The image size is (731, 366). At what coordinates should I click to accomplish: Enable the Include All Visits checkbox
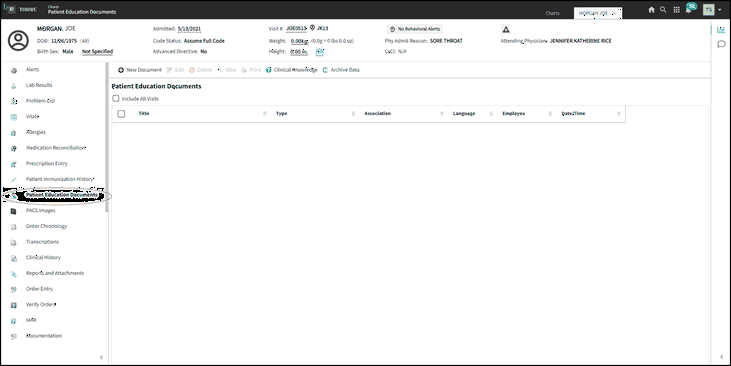coord(116,98)
